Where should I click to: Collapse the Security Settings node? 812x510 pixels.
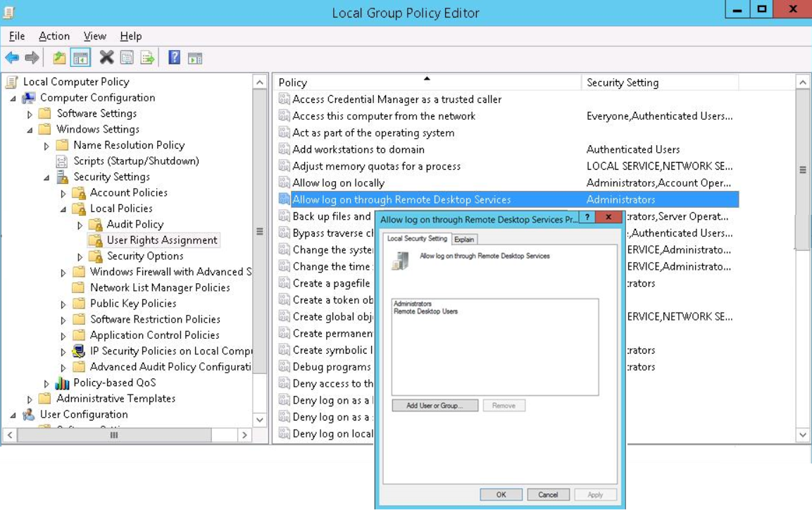tap(46, 178)
